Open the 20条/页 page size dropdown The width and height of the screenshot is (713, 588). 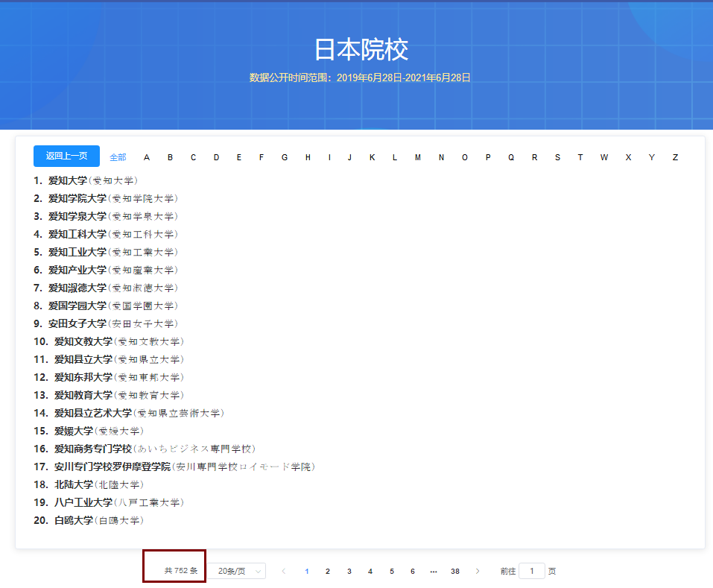tap(236, 571)
